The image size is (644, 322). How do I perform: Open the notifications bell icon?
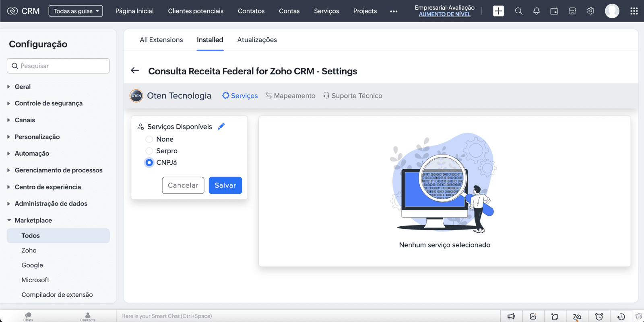click(536, 11)
